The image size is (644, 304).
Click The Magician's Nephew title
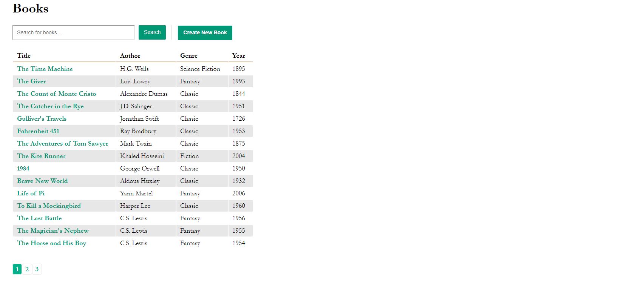(53, 230)
